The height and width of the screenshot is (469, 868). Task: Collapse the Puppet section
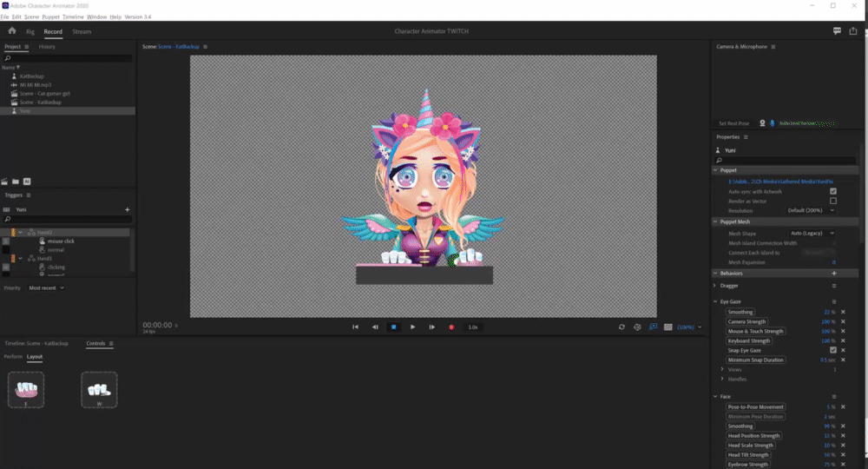(715, 170)
